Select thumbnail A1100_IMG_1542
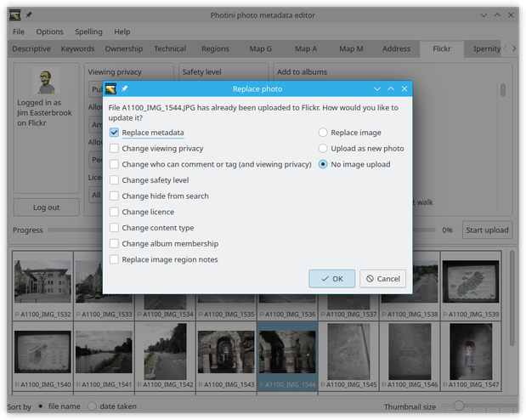 [x=165, y=356]
